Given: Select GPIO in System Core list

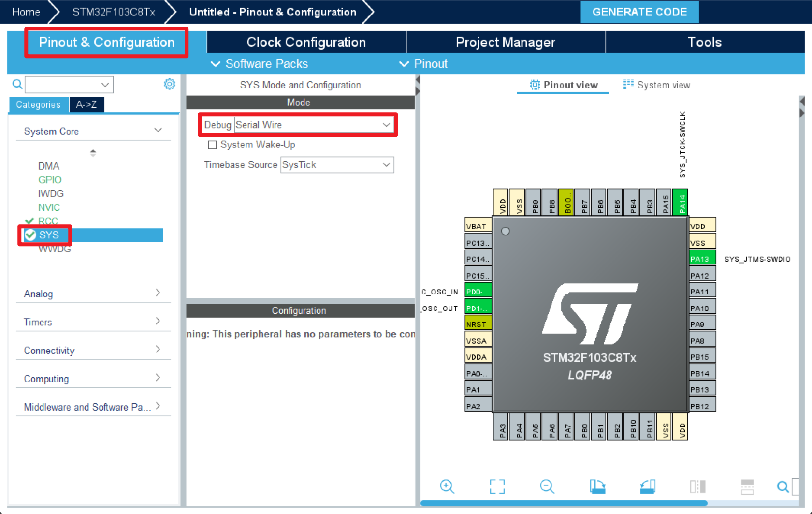Looking at the screenshot, I should tap(50, 179).
